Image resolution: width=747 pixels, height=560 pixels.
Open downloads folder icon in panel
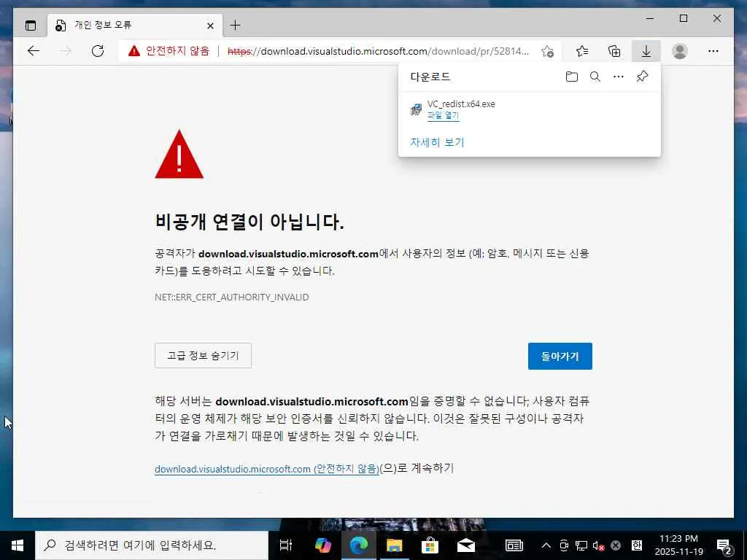[572, 77]
